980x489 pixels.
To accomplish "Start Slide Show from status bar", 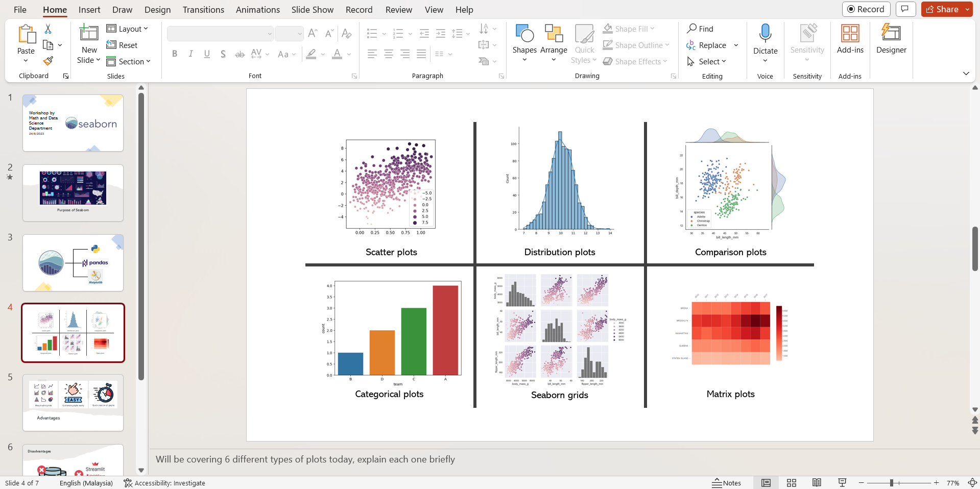I will click(x=842, y=483).
